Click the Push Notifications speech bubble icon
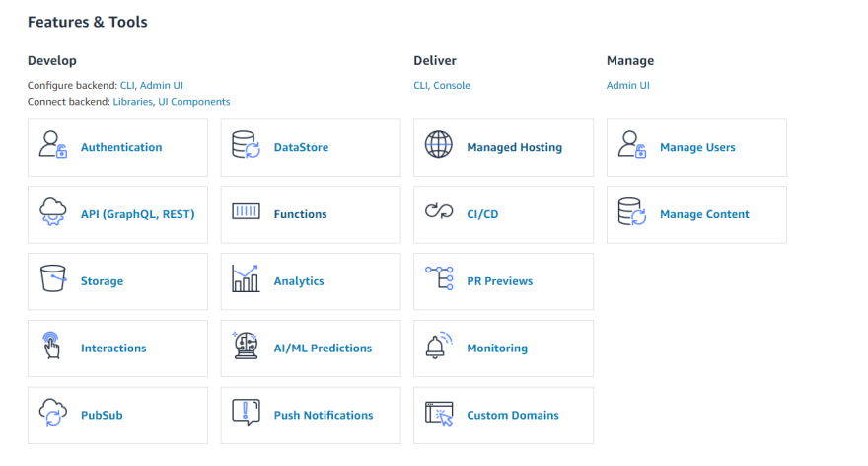The height and width of the screenshot is (466, 868). tap(246, 413)
